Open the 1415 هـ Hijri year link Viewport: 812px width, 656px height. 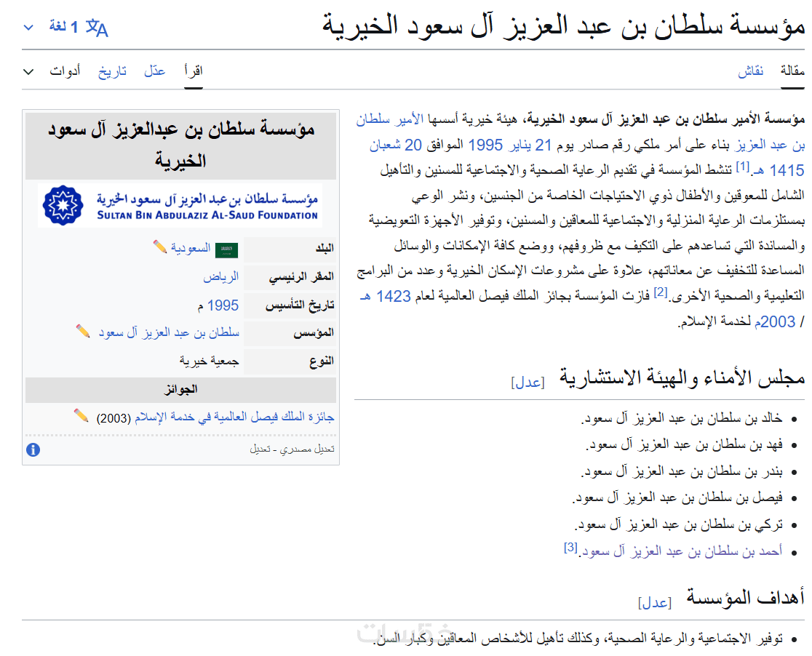click(779, 170)
